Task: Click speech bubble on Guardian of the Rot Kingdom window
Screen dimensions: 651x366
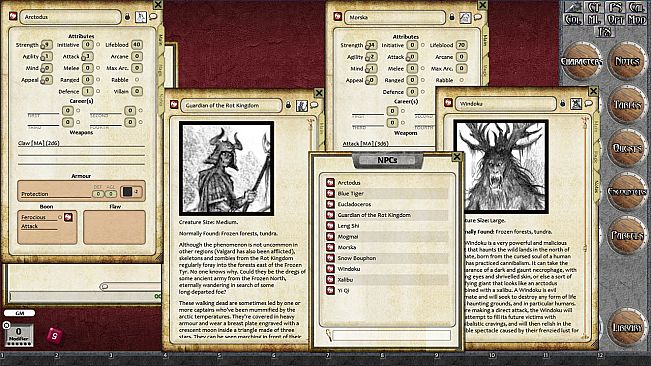Action: coord(314,105)
